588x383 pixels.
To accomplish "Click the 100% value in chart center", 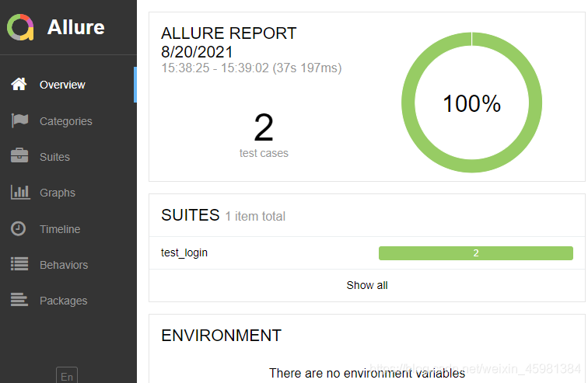I will [472, 103].
